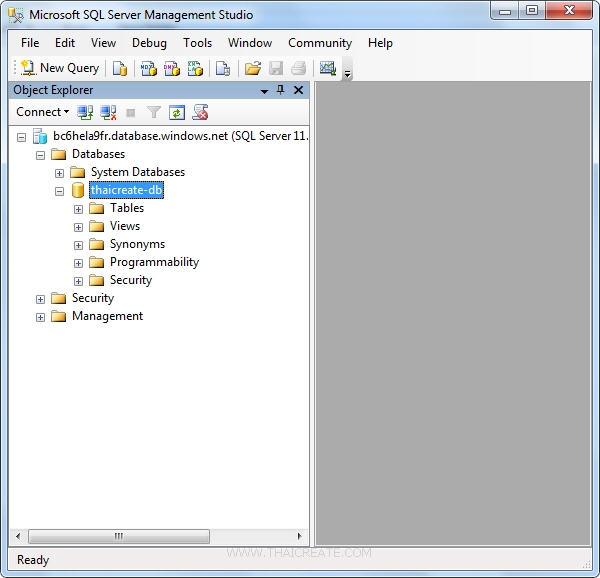Click the Tables folder icon
This screenshot has height=578, width=600.
tap(96, 208)
